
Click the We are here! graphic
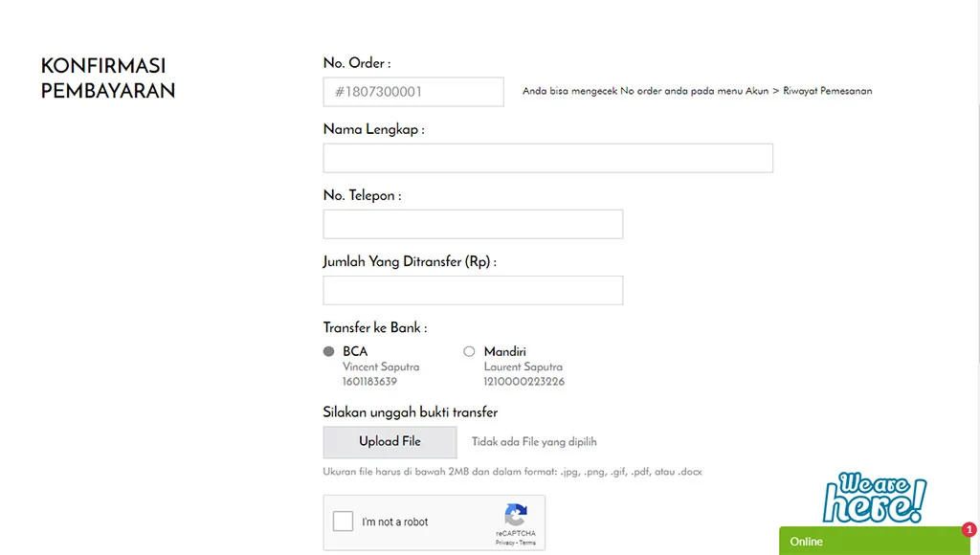875,499
